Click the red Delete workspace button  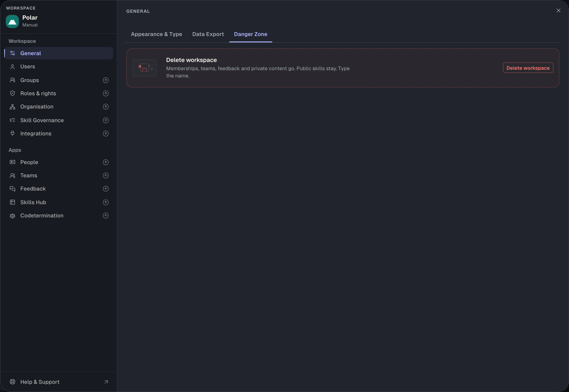click(x=528, y=68)
